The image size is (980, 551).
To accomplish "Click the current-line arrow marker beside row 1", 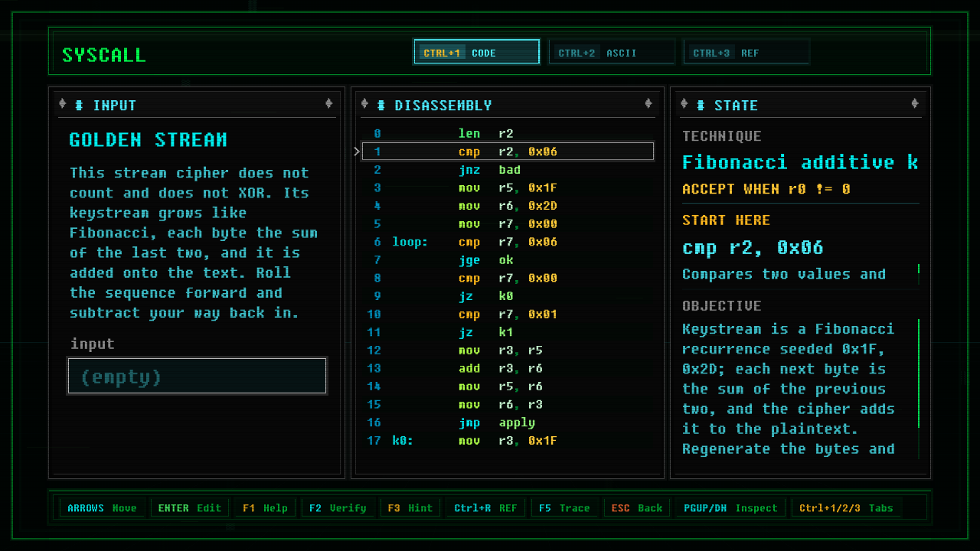I will pyautogui.click(x=357, y=152).
